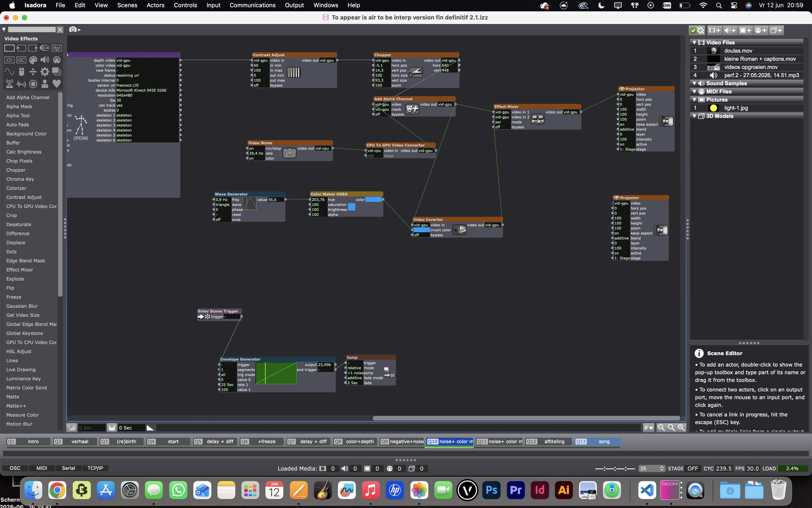Clear toolbox search with X button

click(x=60, y=29)
